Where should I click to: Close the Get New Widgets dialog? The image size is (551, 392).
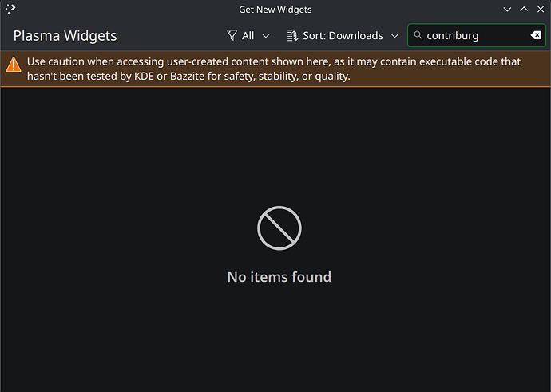click(x=541, y=10)
